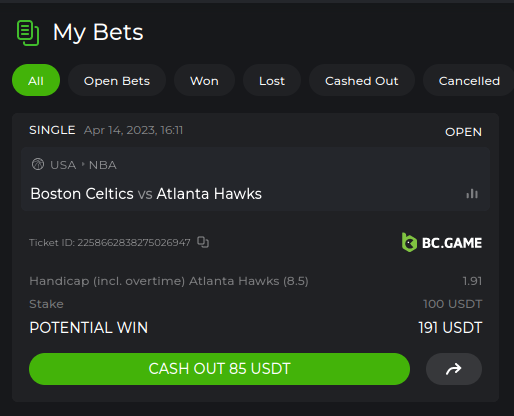Click the My Bets green document icon

[28, 33]
